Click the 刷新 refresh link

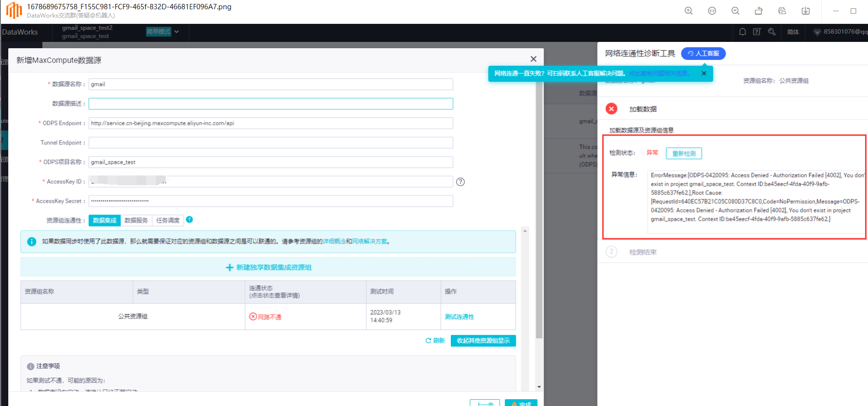pyautogui.click(x=435, y=341)
